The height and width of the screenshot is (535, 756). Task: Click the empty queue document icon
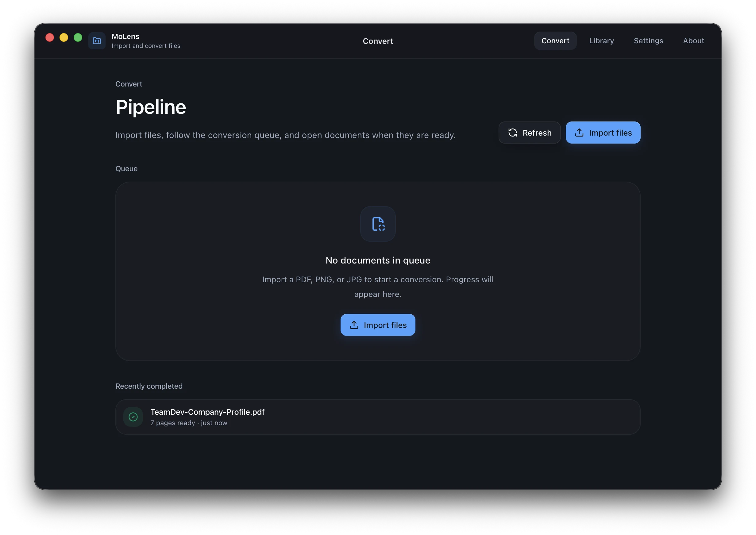(x=378, y=224)
